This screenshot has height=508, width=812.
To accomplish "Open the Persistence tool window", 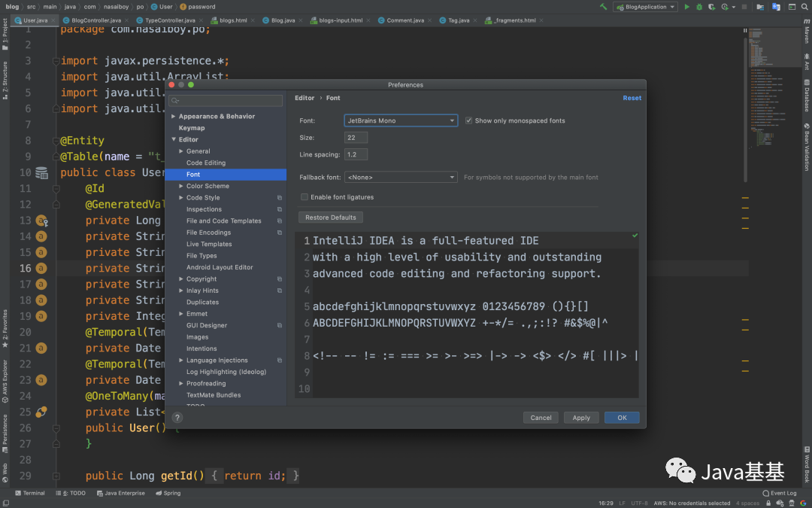I will coord(5,433).
